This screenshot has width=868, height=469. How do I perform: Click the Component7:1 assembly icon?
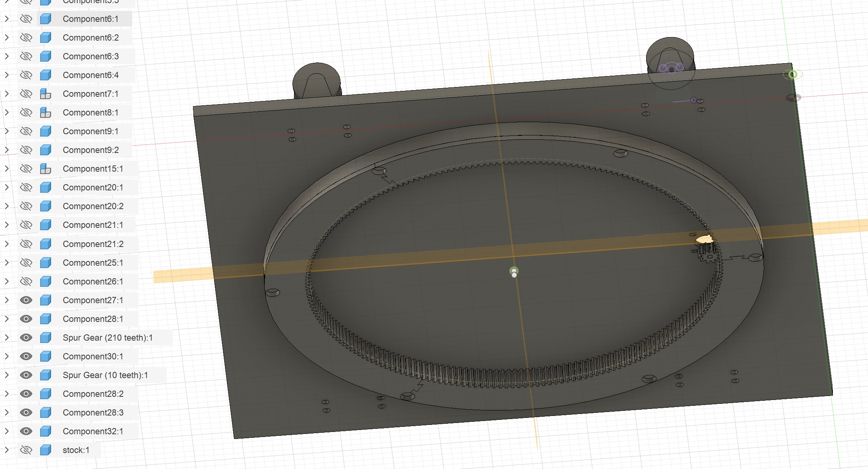pyautogui.click(x=46, y=94)
